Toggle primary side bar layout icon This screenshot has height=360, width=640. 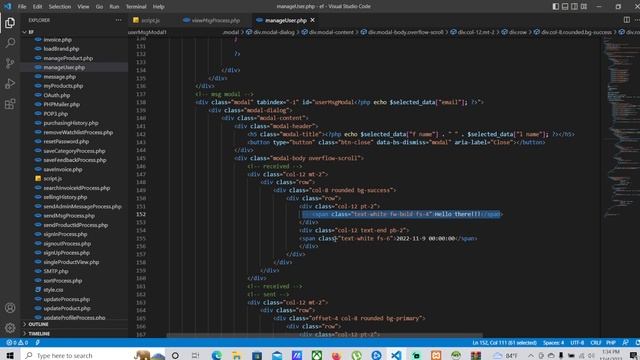coord(556,7)
